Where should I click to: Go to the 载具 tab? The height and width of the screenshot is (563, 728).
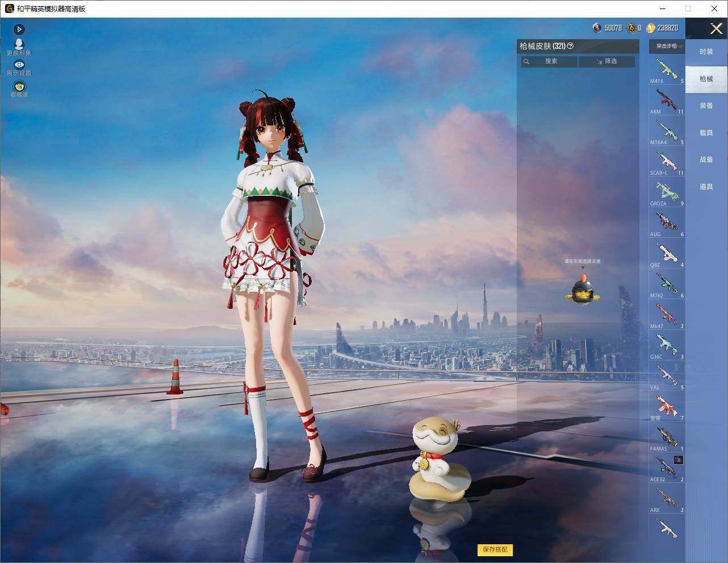706,133
